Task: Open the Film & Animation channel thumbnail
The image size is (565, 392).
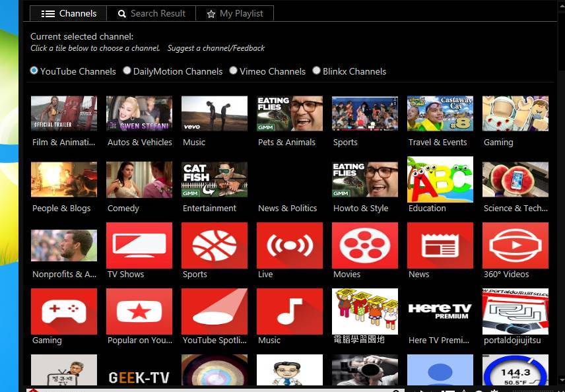Action: [x=64, y=114]
